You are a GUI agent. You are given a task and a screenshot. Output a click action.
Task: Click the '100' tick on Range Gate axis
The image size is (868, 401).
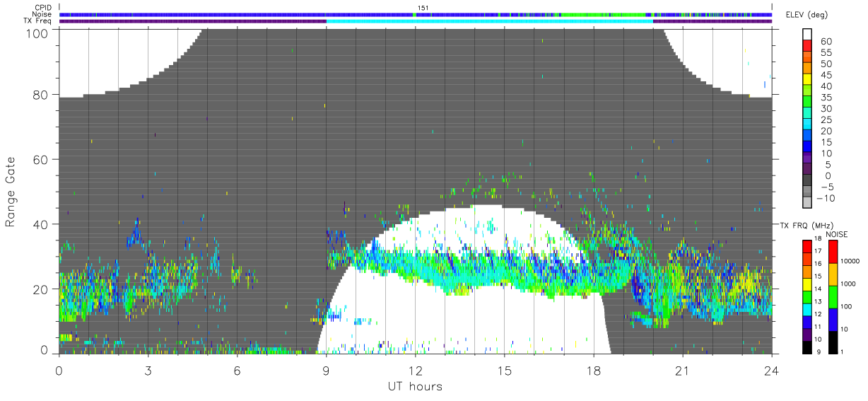point(37,33)
